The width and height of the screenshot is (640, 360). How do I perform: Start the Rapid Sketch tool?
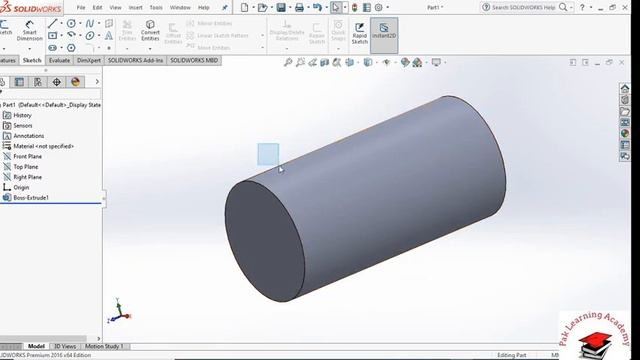coord(360,33)
